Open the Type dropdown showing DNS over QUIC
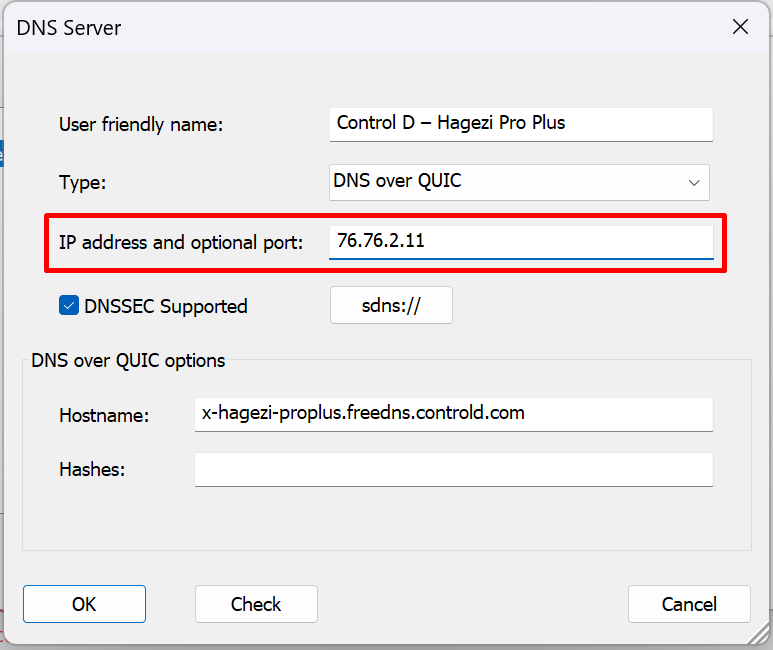Screen dimensions: 773x650 pyautogui.click(x=519, y=182)
